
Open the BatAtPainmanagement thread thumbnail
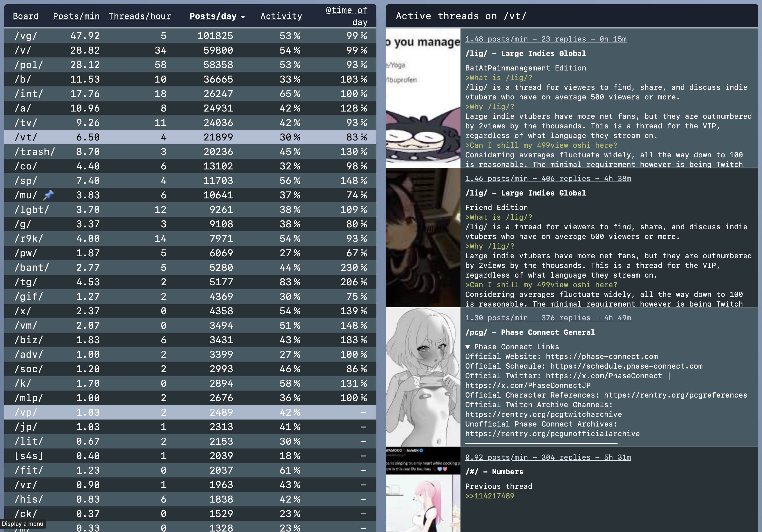(x=423, y=98)
